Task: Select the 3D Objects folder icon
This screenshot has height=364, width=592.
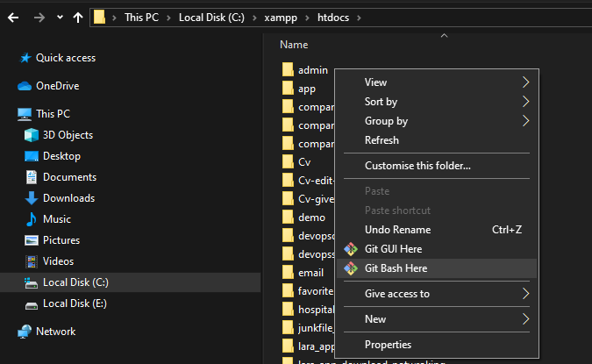Action: point(32,135)
